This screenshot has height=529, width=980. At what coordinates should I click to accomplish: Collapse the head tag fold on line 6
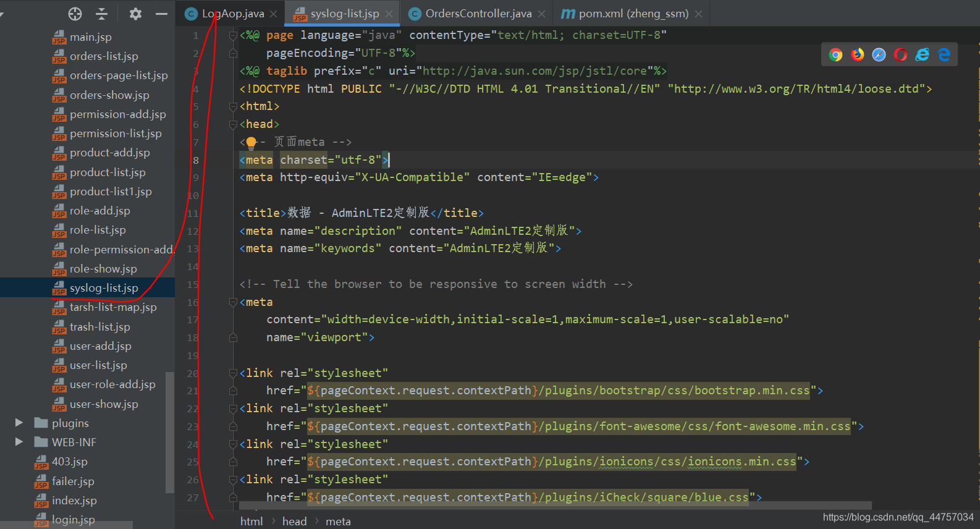tap(234, 124)
